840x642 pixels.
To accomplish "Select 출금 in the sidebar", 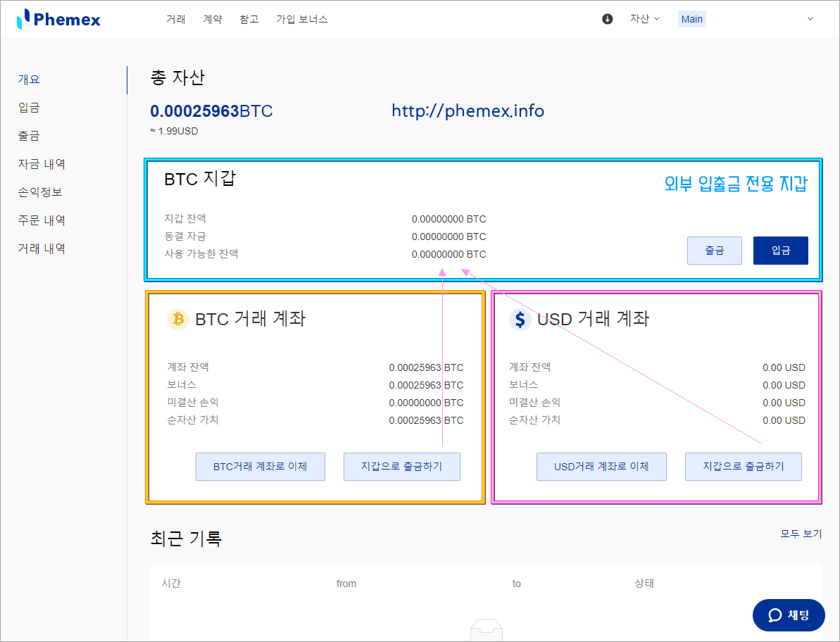I will click(x=29, y=136).
